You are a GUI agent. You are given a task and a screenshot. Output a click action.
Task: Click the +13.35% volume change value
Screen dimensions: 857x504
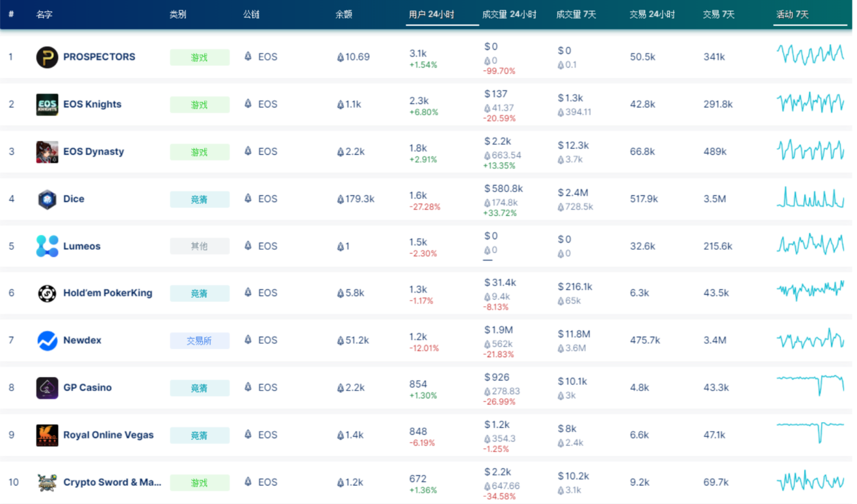pyautogui.click(x=499, y=166)
